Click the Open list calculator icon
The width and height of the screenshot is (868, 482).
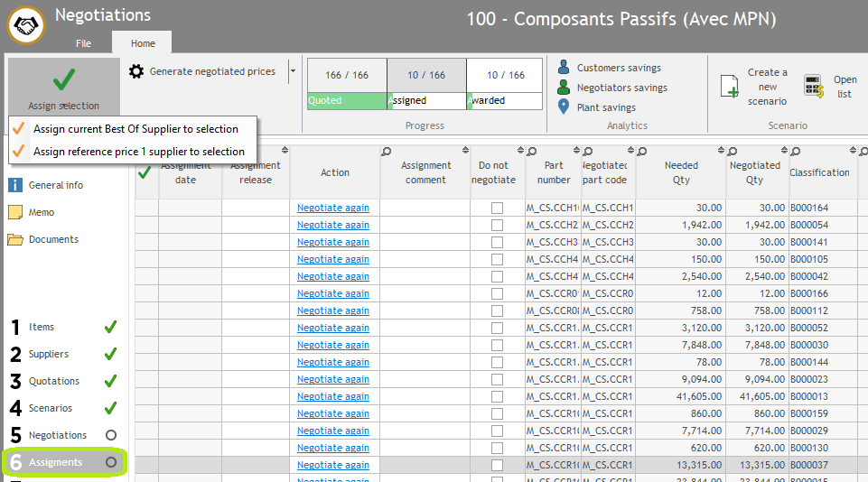pyautogui.click(x=813, y=87)
